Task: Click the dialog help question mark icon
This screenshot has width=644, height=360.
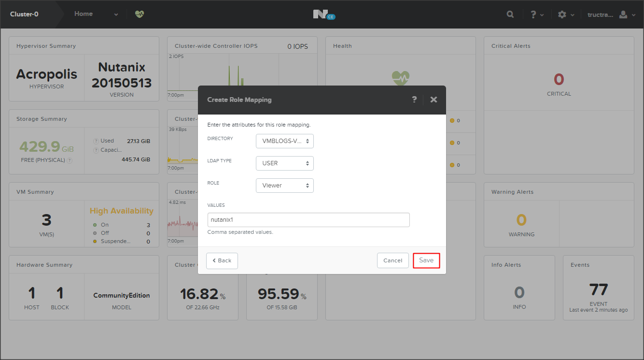Action: (x=414, y=100)
